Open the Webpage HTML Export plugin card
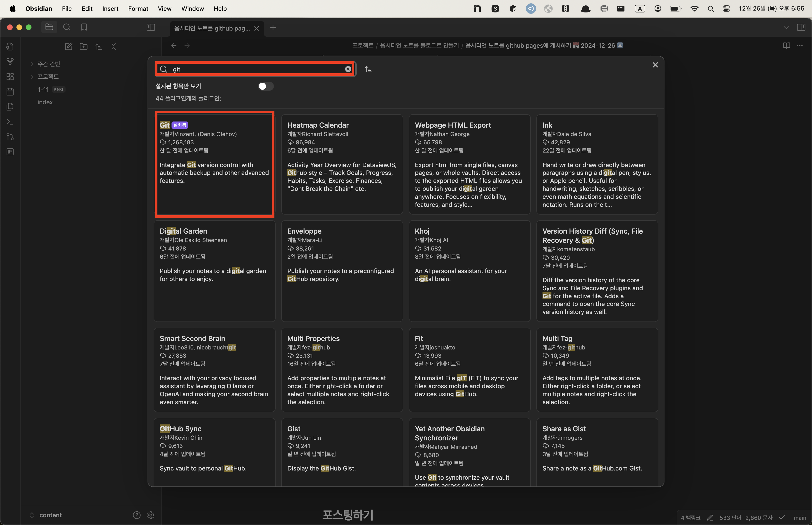The width and height of the screenshot is (812, 525). [469, 164]
